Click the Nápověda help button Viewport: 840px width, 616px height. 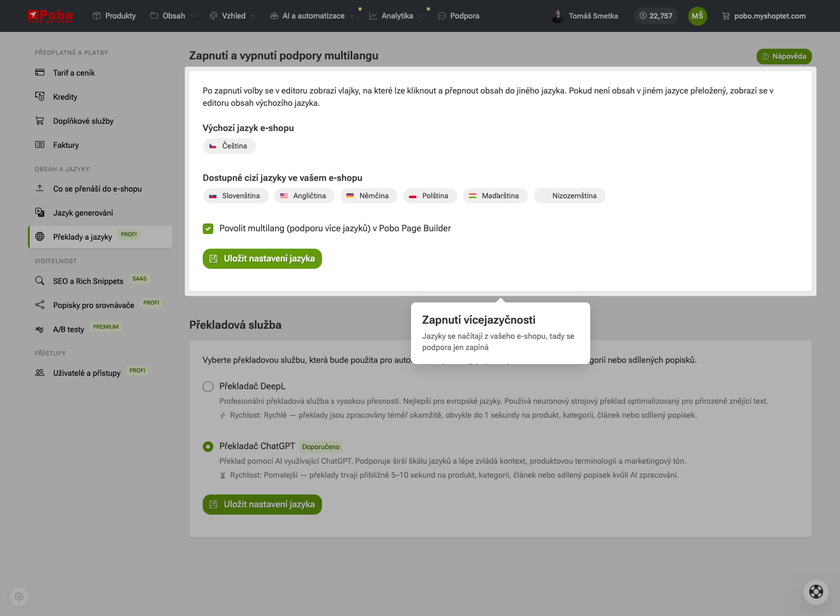784,57
